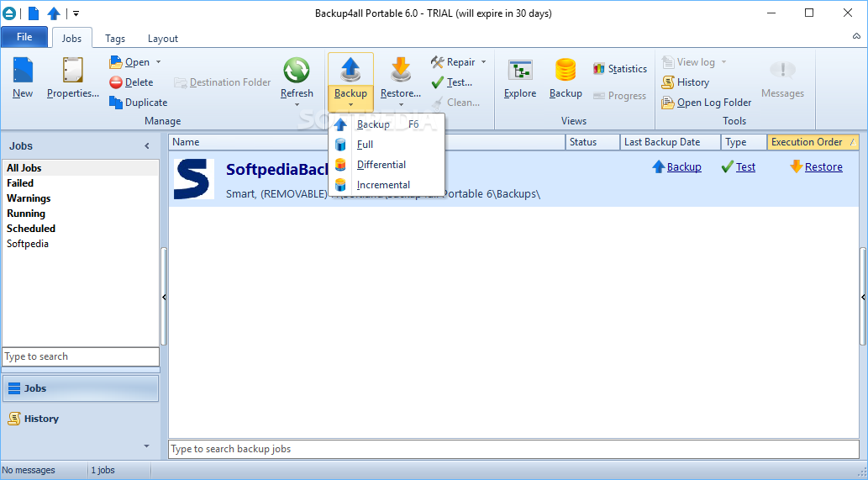Sort by Status column header
Image resolution: width=868 pixels, height=480 pixels.
tap(592, 142)
